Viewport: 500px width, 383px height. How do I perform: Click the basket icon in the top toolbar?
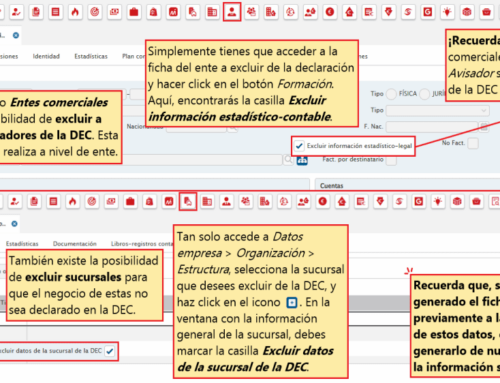[486, 12]
